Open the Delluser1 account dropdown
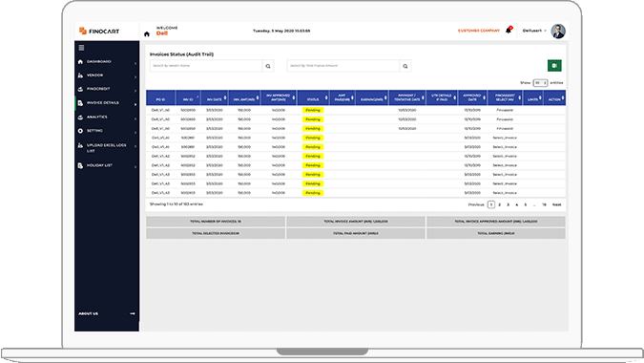 click(534, 31)
